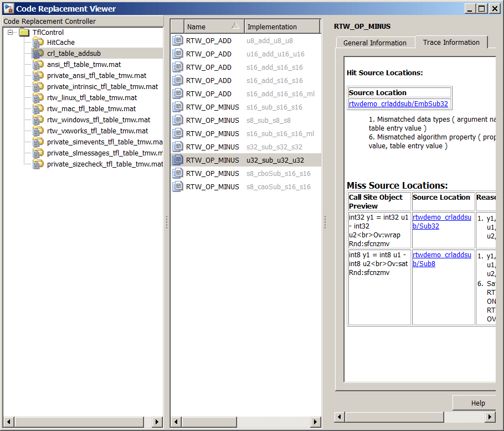This screenshot has height=431, width=504.
Task: Click entry icon for u16_add_u16_u16 row
Action: point(177,54)
